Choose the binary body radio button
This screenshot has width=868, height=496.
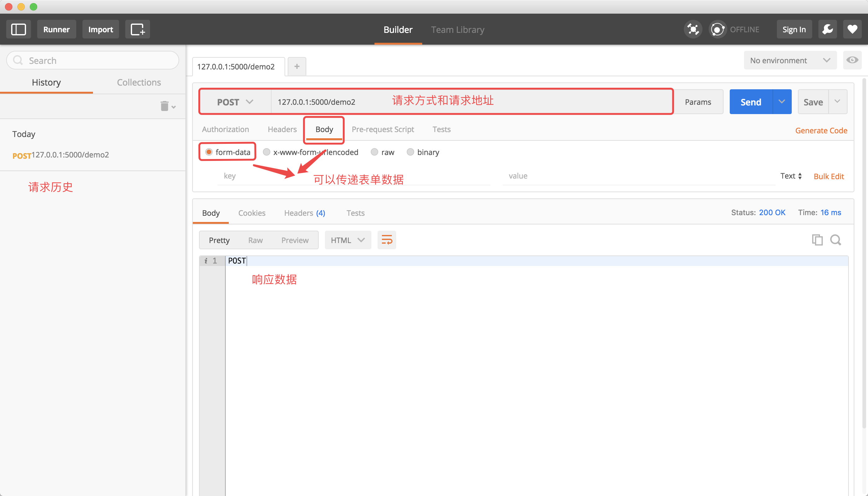click(x=410, y=152)
